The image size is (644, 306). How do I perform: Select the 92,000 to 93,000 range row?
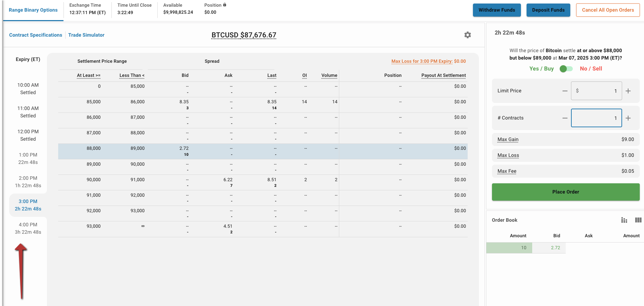click(x=263, y=214)
